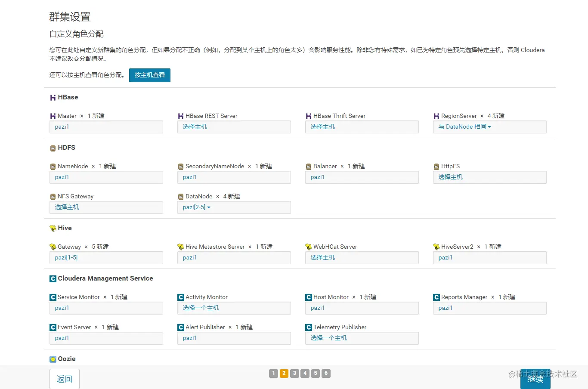
Task: Click the Hive Gateway pazi[1-5] host field
Action: point(106,258)
